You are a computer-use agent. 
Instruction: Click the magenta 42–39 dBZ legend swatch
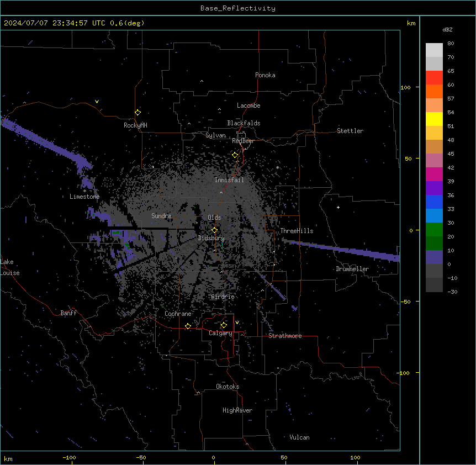(x=434, y=174)
